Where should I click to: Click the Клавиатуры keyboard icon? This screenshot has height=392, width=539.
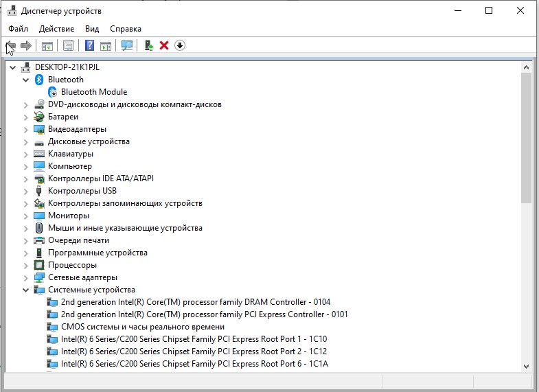(39, 154)
